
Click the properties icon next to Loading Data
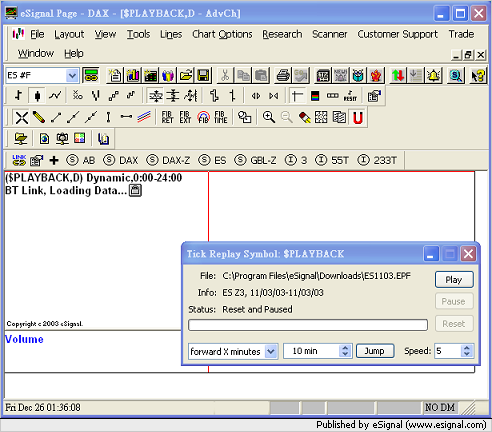point(135,191)
